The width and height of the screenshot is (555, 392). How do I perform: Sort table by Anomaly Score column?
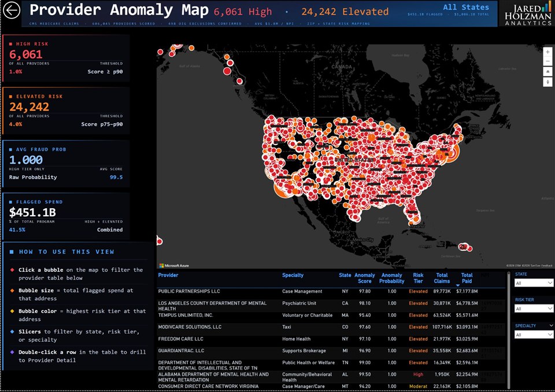click(365, 278)
